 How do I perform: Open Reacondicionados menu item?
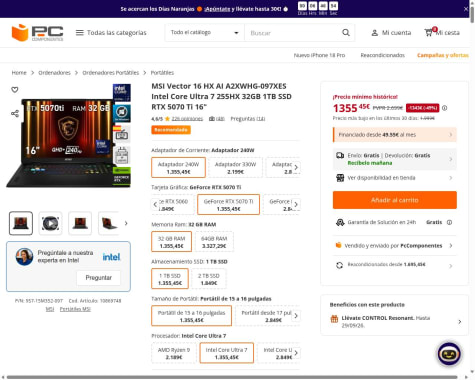click(382, 55)
